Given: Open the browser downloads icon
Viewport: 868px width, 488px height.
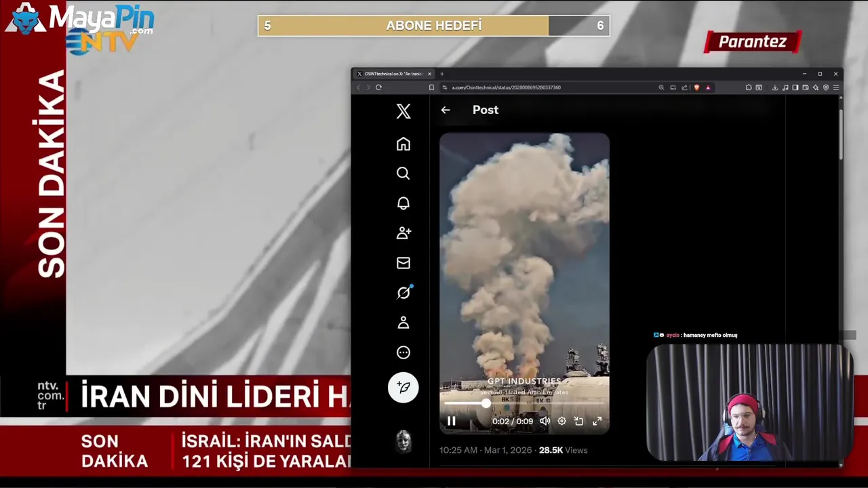Looking at the screenshot, I should point(775,87).
